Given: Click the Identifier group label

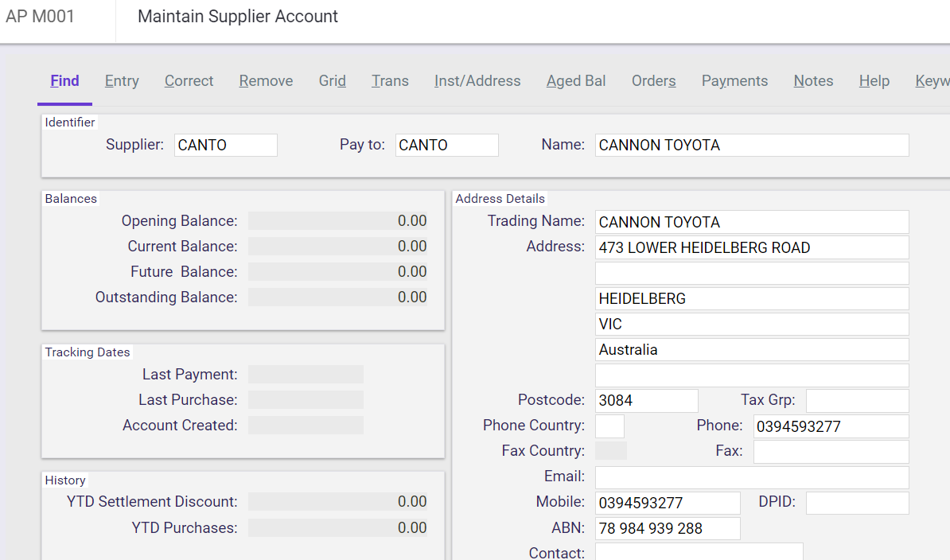Looking at the screenshot, I should pos(70,122).
